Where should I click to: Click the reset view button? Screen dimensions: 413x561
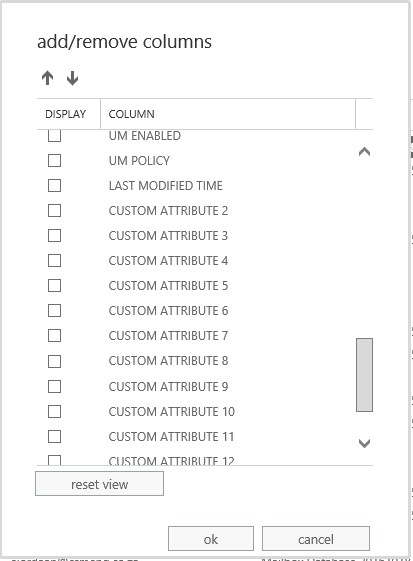click(99, 484)
